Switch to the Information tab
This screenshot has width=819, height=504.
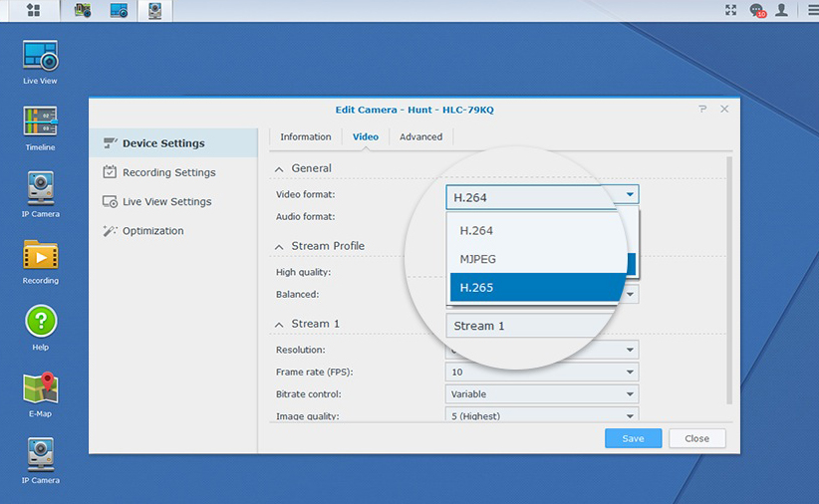305,136
